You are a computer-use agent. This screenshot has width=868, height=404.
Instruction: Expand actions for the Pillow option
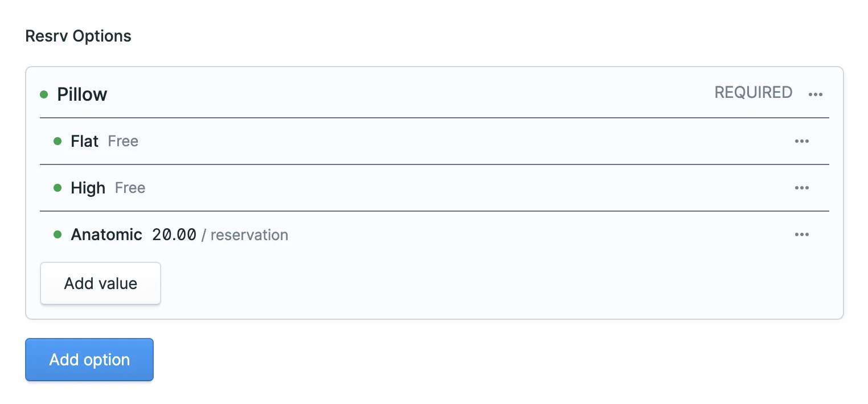[x=816, y=94]
